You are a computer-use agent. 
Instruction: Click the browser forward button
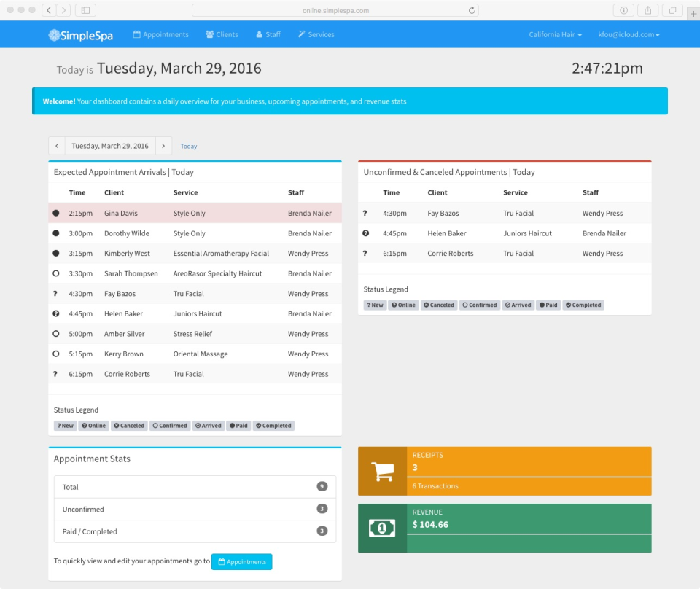[x=63, y=10]
